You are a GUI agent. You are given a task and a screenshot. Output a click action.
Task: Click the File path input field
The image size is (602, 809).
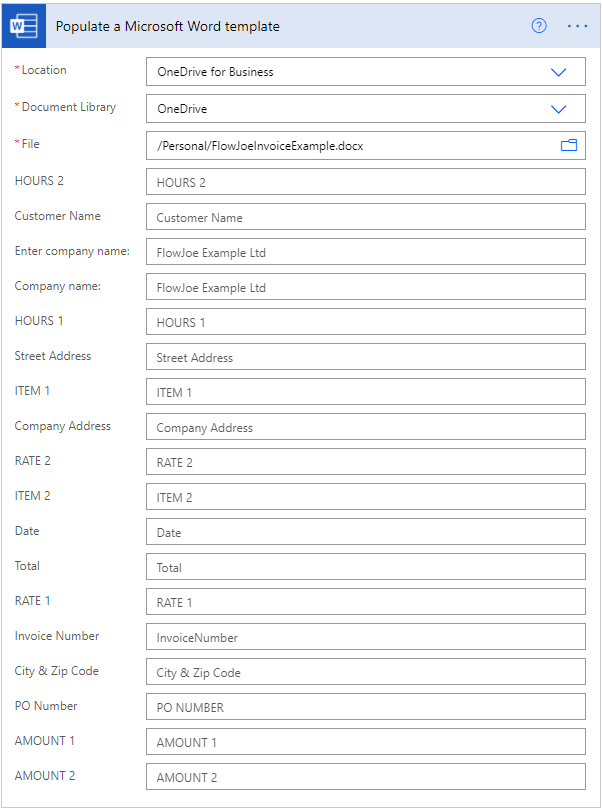pos(350,146)
